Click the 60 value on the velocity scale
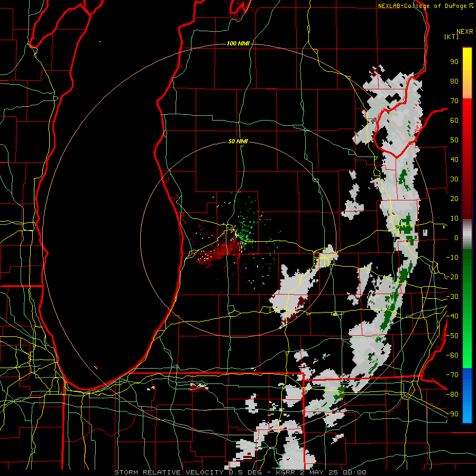This screenshot has height=476, width=476. coord(454,120)
